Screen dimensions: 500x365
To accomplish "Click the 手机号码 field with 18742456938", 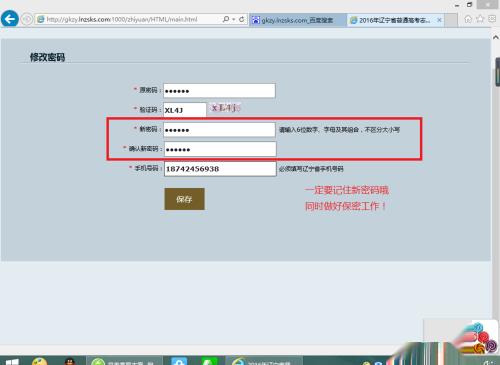I will pos(220,169).
